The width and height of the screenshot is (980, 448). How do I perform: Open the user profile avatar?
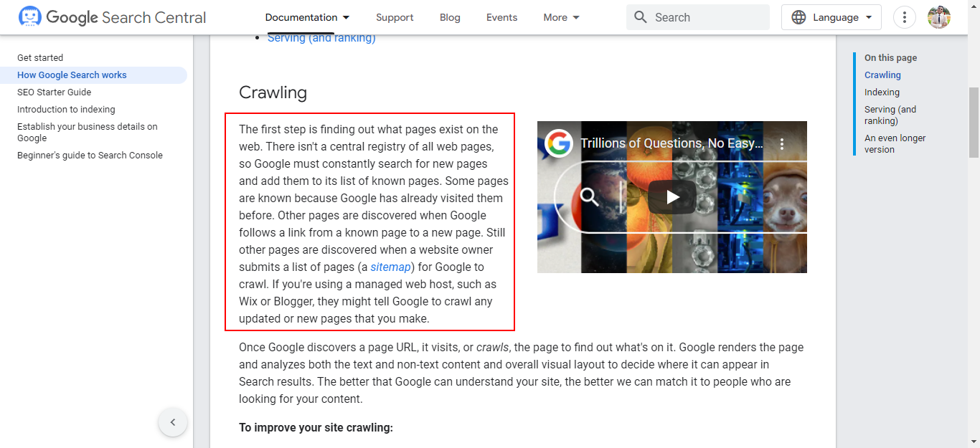(939, 17)
